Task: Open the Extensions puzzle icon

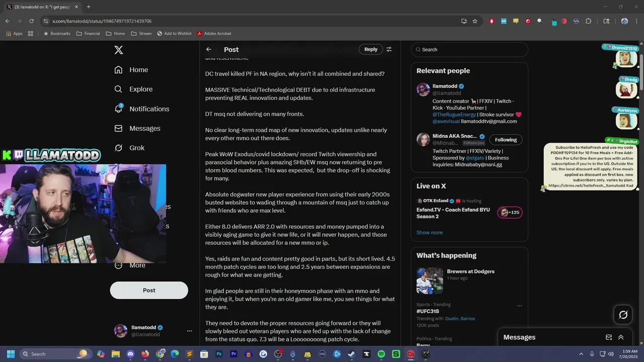Action: pos(588,21)
